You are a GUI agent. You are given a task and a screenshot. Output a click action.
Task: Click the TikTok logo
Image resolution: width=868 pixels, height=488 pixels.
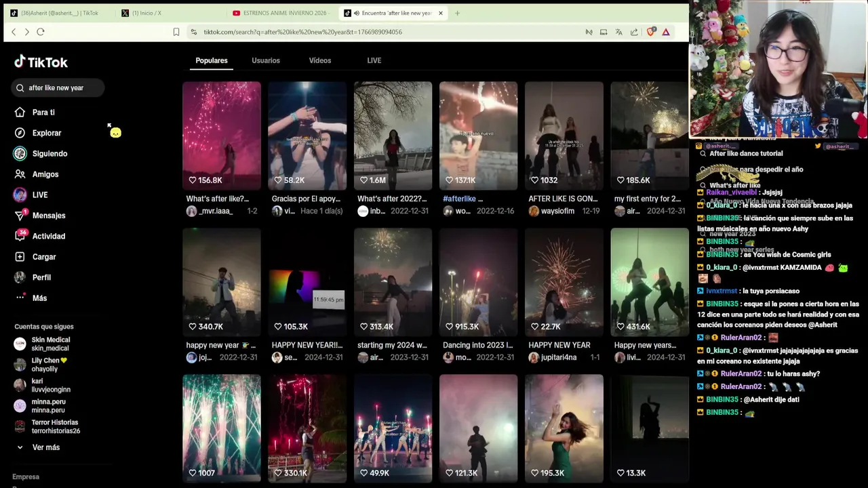point(41,62)
